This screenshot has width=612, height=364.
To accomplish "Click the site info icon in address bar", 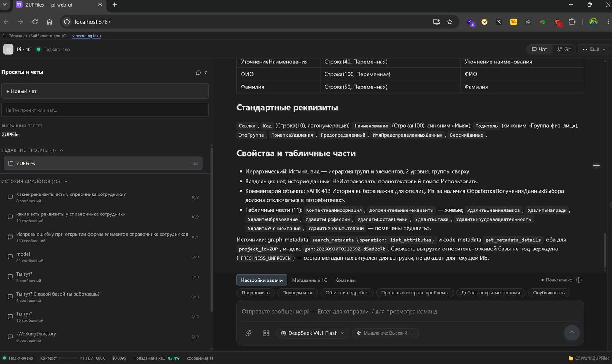I will (67, 22).
